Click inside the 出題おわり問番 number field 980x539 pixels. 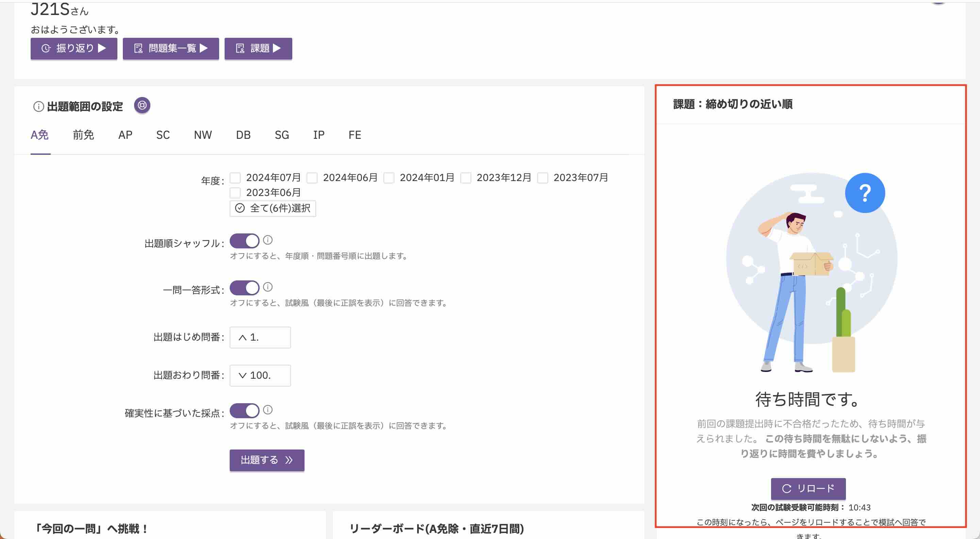point(266,375)
